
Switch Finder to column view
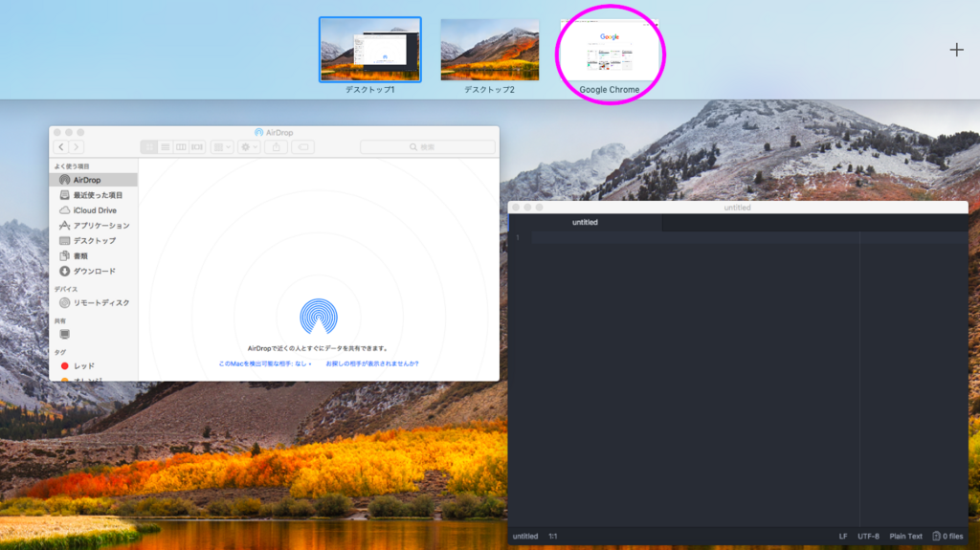[x=181, y=147]
